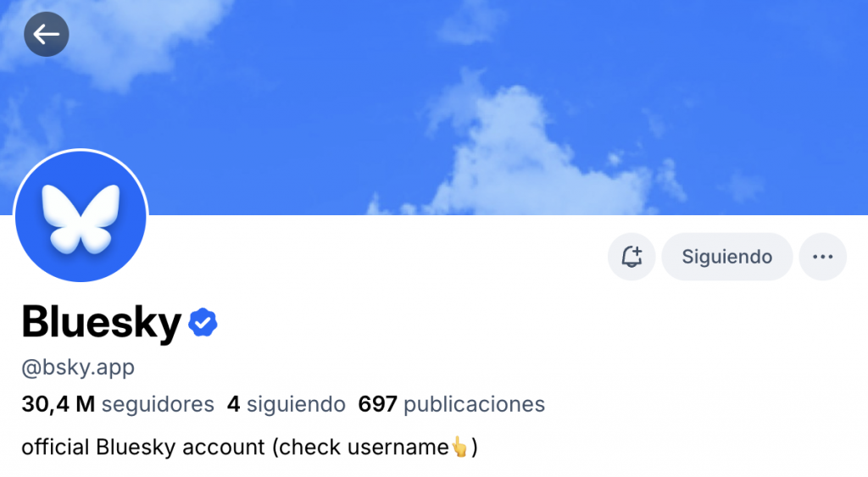Select the @bsky.app handle text
The height and width of the screenshot is (477, 868).
pyautogui.click(x=78, y=368)
